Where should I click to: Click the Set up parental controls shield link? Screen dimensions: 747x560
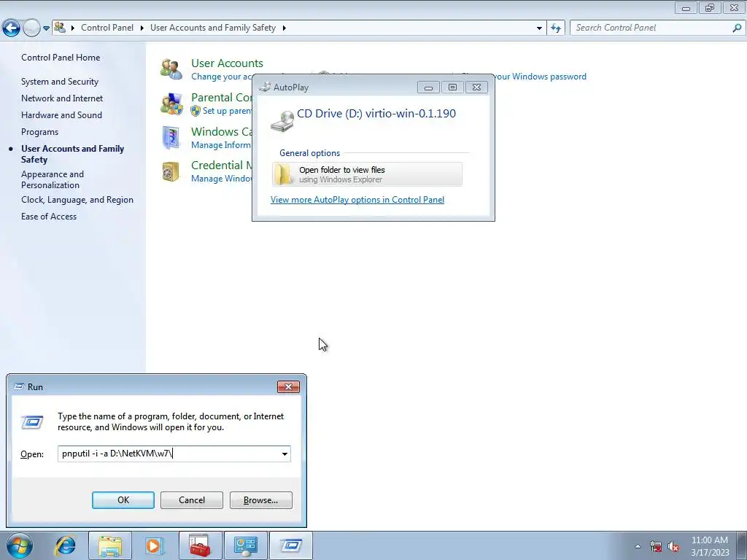coord(222,111)
